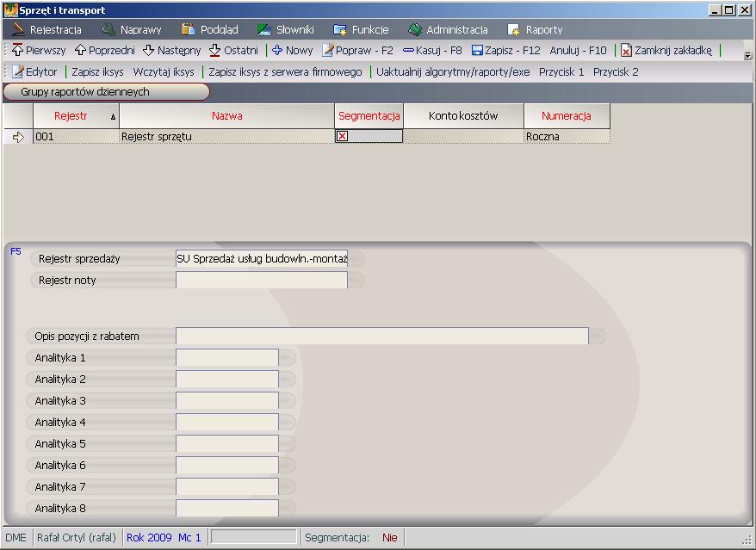Click the Rafał Ortyl (rafal) status entry

coord(77,537)
